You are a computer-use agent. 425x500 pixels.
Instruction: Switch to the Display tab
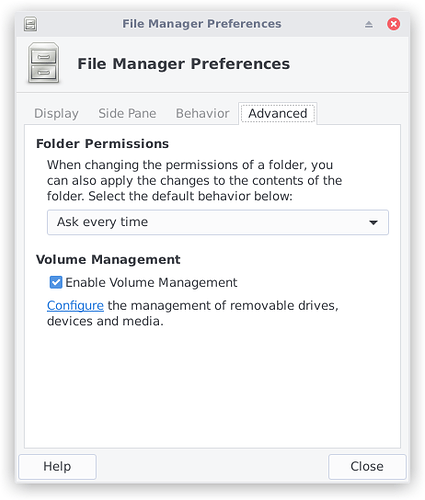pyautogui.click(x=56, y=113)
